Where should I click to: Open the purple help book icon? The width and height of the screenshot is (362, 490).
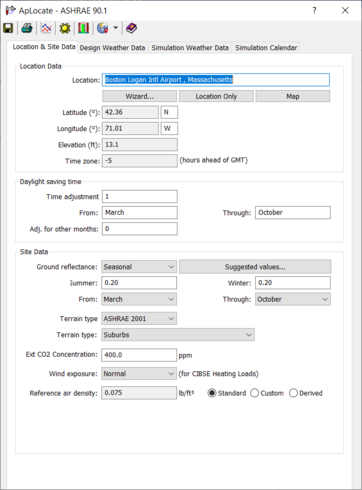coord(131,28)
